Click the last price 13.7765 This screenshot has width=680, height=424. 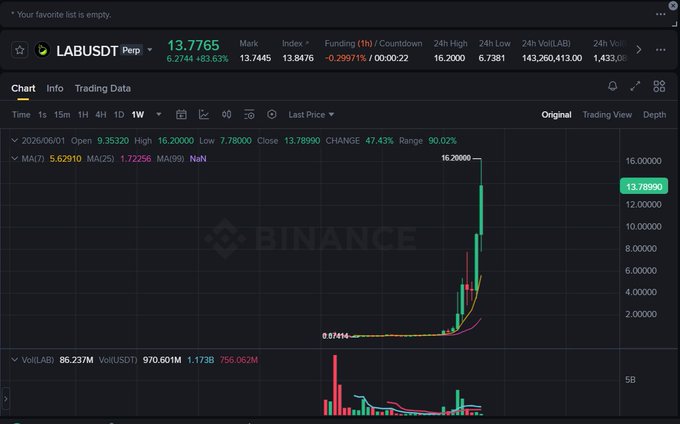(193, 45)
